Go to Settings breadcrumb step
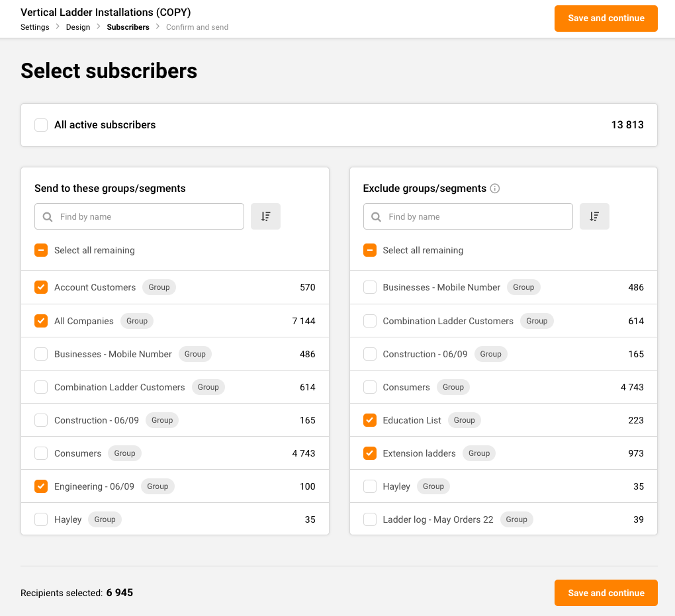 tap(35, 27)
